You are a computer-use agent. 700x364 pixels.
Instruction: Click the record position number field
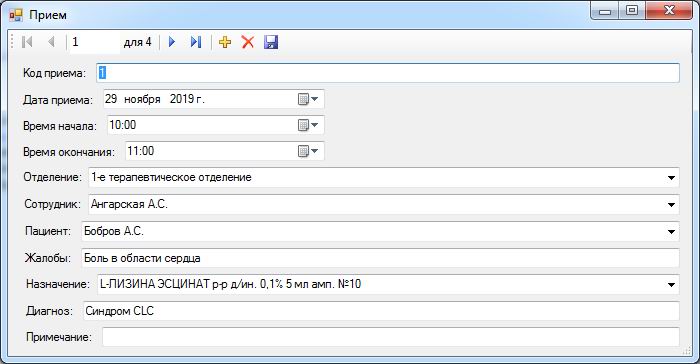(95, 42)
